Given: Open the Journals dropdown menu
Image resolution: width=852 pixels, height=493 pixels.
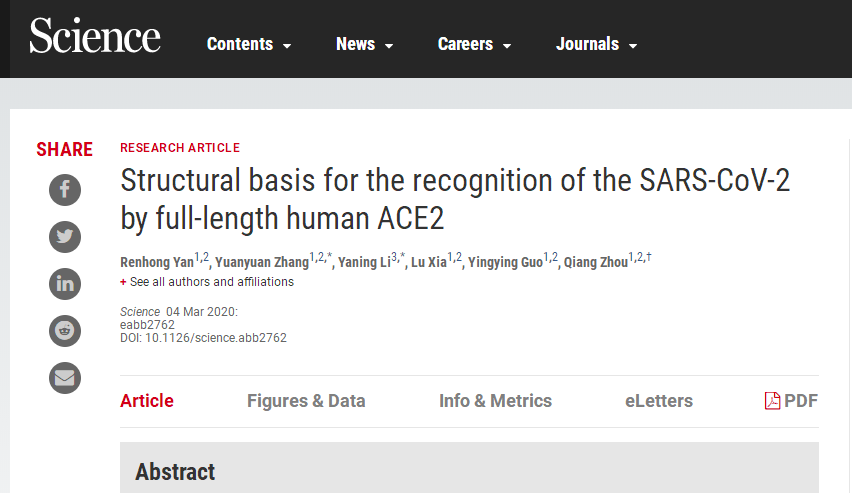Looking at the screenshot, I should 597,44.
